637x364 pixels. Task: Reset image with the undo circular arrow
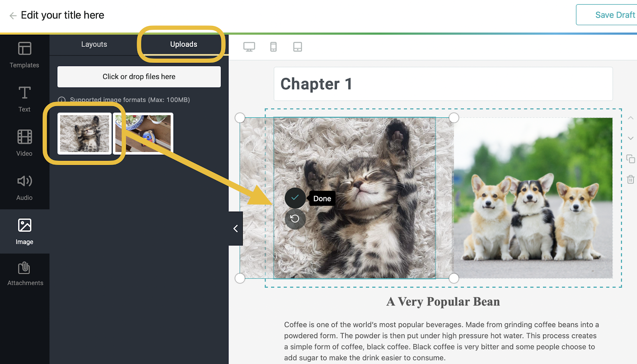click(295, 219)
